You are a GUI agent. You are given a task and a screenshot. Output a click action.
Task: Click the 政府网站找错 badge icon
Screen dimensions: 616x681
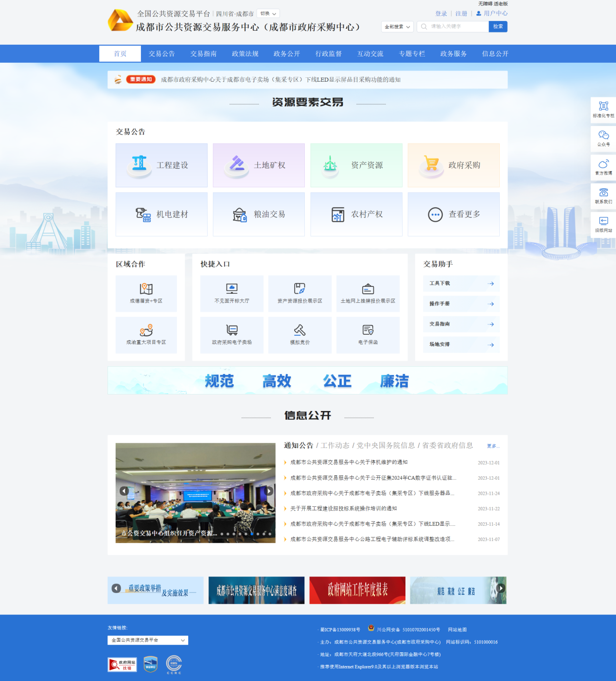click(122, 664)
